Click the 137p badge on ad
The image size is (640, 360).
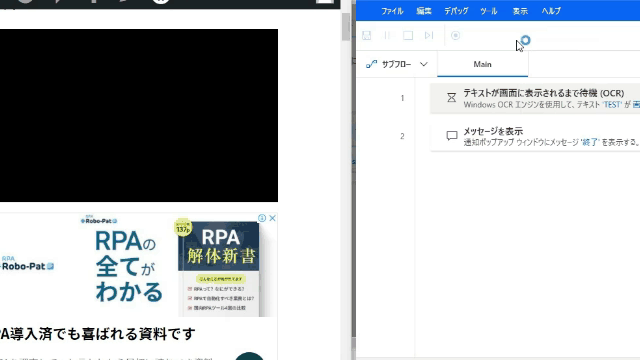point(183,228)
